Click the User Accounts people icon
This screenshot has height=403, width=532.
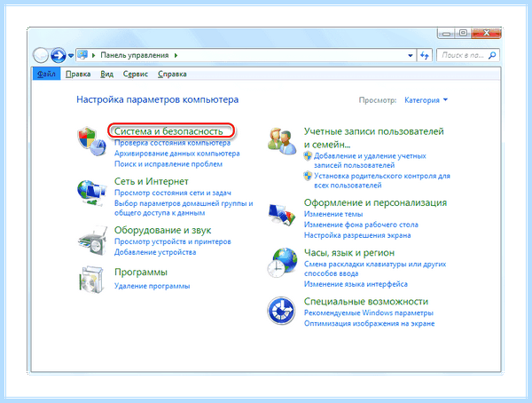(282, 140)
